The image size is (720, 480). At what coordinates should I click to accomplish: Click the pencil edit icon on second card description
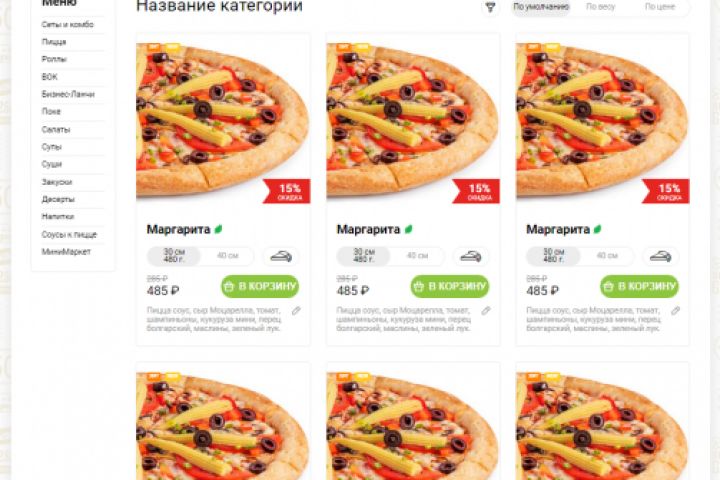[x=486, y=311]
